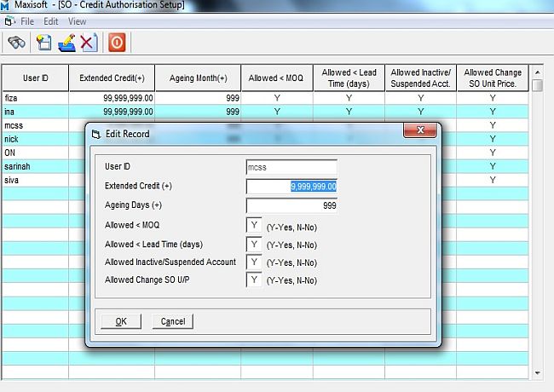Click the table's vertical scrollbar down arrow
Image resolution: width=554 pixels, height=392 pixels.
click(537, 372)
